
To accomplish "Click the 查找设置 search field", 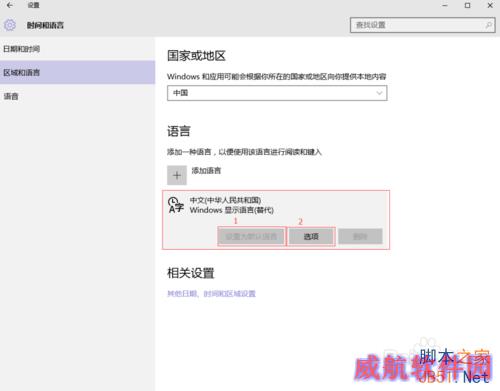I will click(423, 25).
